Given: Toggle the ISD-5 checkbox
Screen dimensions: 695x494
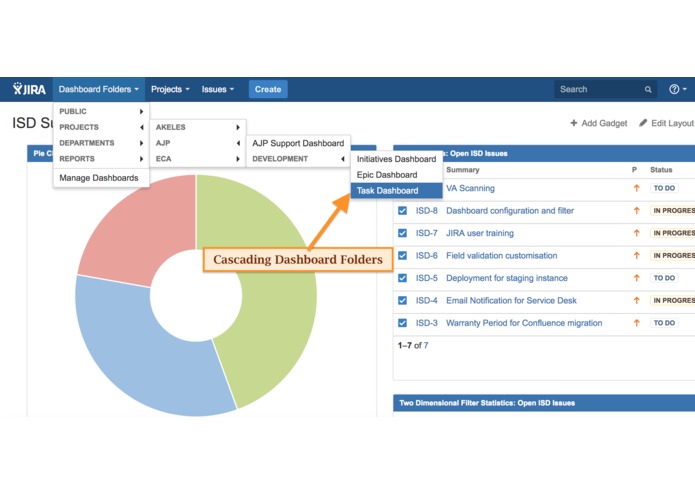Looking at the screenshot, I should click(x=402, y=278).
